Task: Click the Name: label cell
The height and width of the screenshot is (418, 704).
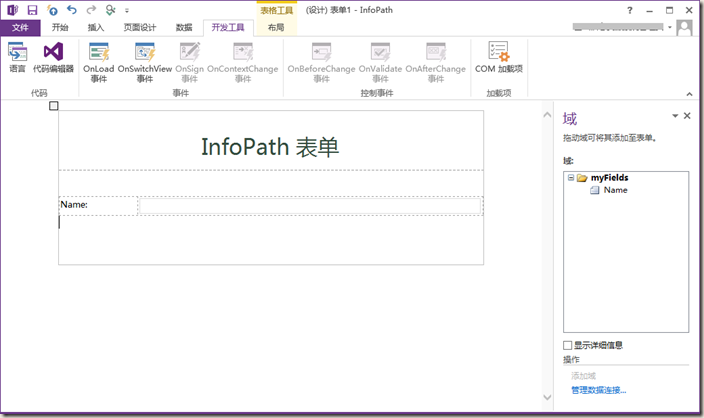Action: point(98,206)
